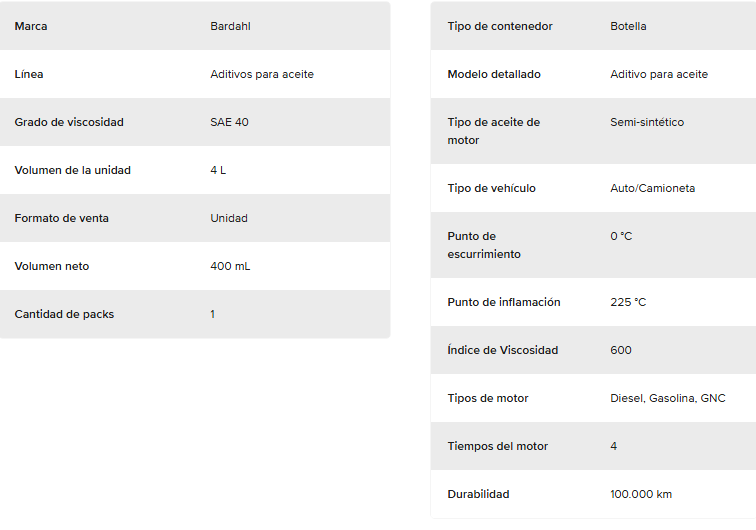Click the Auto/Camioneta vehicle type value

click(653, 188)
